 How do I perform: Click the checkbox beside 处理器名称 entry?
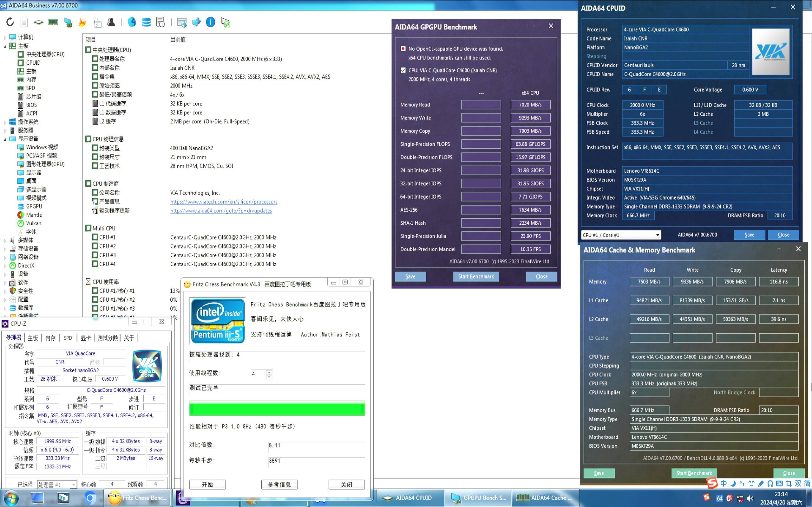(x=95, y=59)
